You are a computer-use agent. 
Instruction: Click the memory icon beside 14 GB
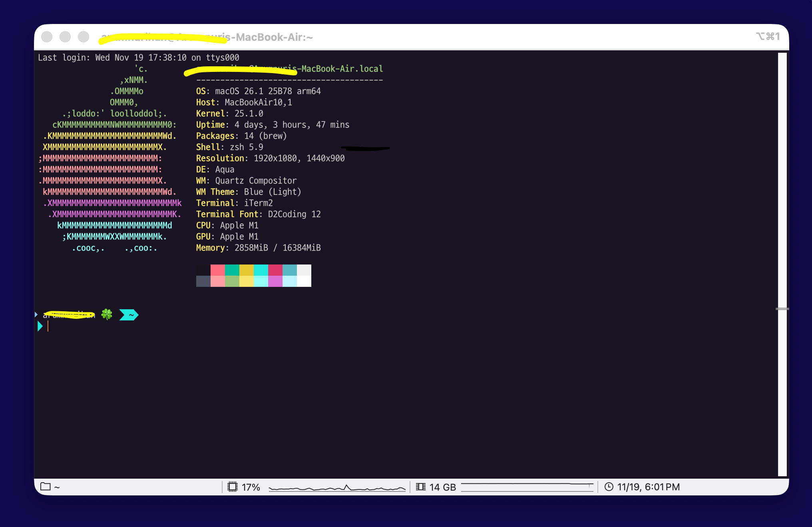420,487
